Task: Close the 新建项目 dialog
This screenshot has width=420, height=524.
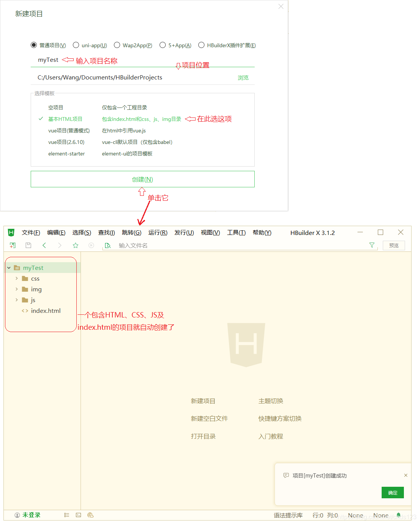Action: [281, 7]
